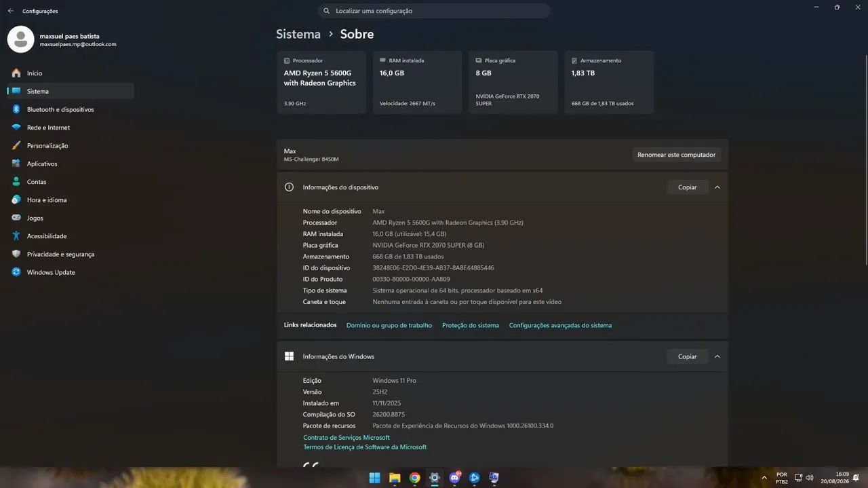Click the POR PTB2 language indicator

[x=782, y=478]
